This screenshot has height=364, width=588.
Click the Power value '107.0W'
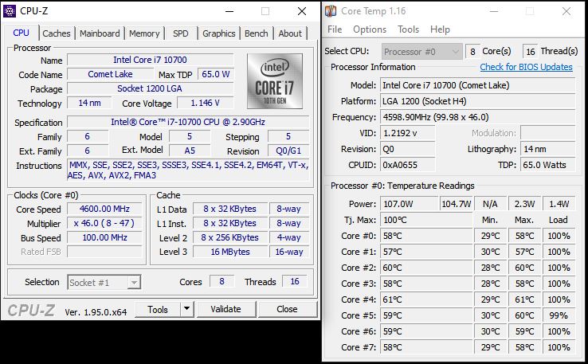click(409, 204)
